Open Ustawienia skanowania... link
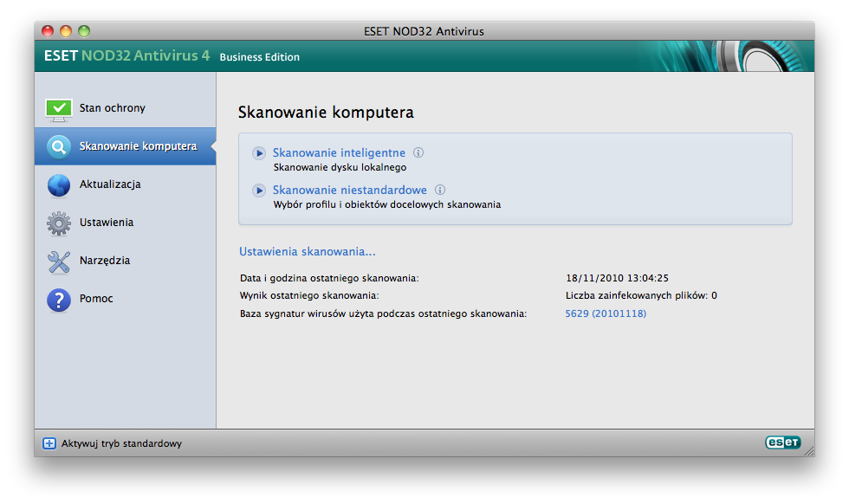The width and height of the screenshot is (849, 504). click(307, 252)
